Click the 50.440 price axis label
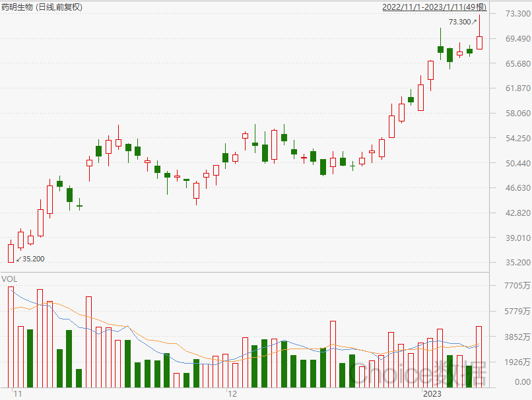 click(x=517, y=163)
